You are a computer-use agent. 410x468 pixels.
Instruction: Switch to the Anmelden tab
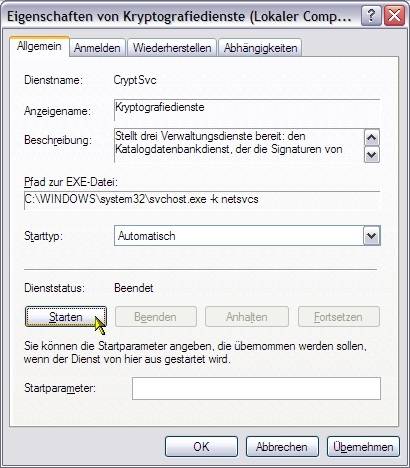(97, 48)
